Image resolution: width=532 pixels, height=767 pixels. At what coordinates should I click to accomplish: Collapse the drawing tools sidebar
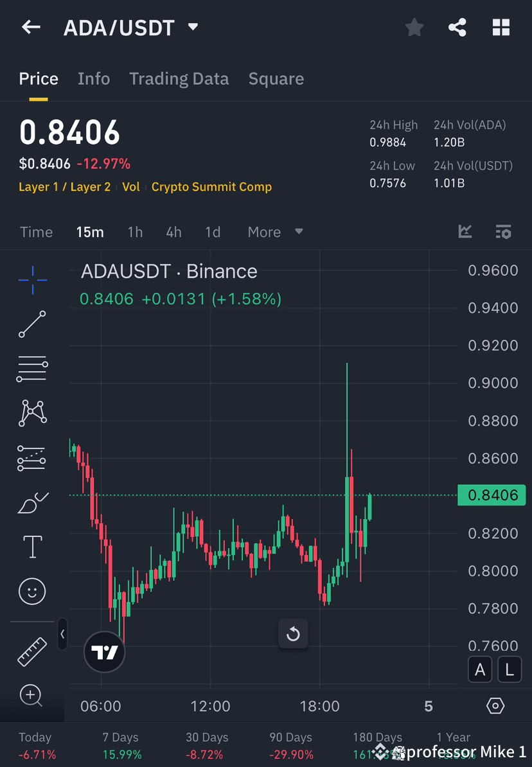tap(62, 634)
